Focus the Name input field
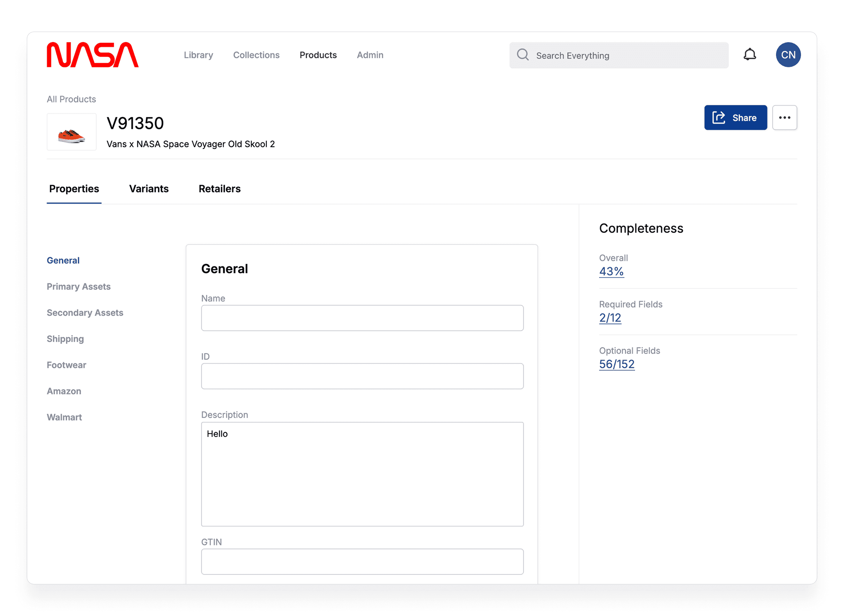844x616 pixels. pos(362,318)
